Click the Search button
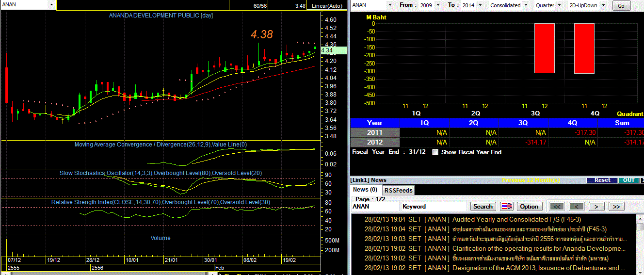Image resolution: width=644 pixels, height=275 pixels. pyautogui.click(x=483, y=206)
